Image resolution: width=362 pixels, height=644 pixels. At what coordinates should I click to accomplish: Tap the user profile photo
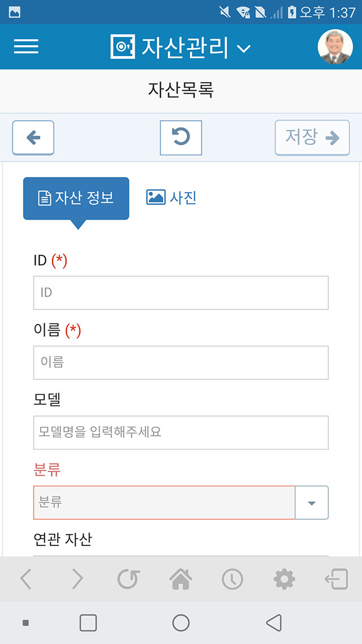335,46
